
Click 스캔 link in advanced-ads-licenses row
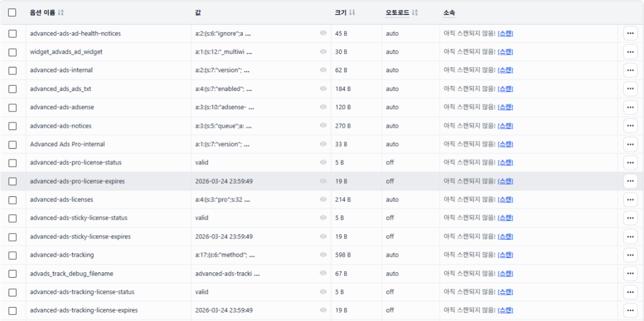[505, 199]
